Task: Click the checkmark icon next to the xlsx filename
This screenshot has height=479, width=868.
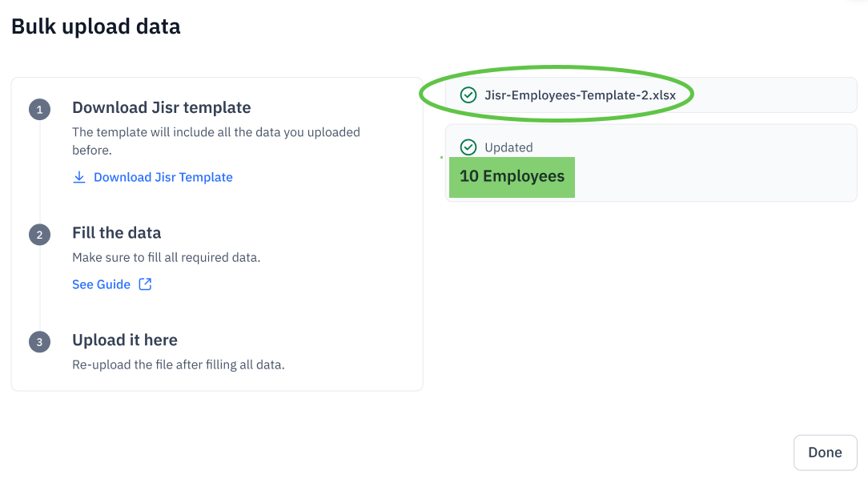Action: [468, 95]
